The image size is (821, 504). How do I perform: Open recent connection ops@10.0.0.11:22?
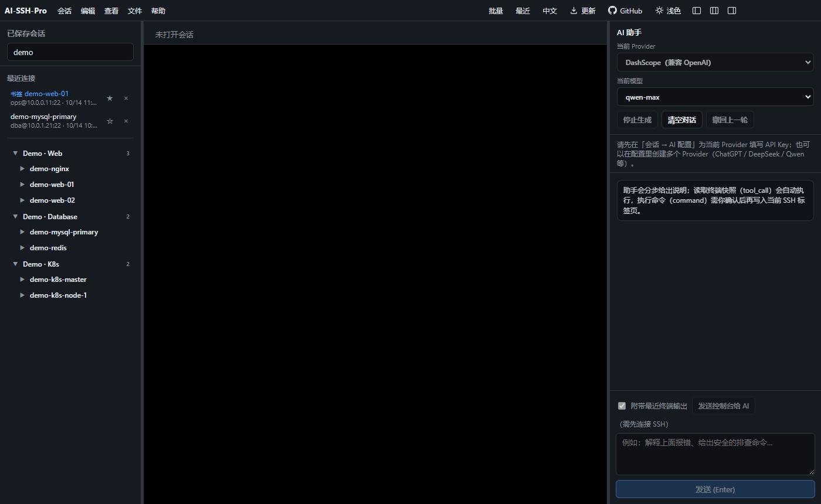pos(54,98)
